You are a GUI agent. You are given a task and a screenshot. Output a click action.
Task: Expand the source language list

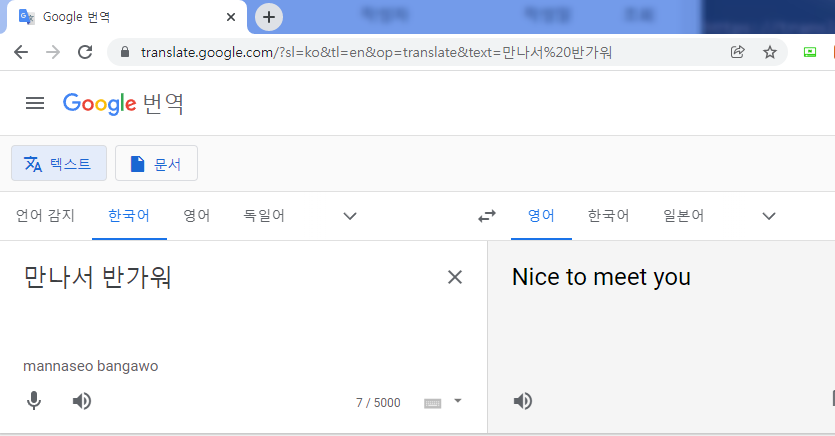pyautogui.click(x=350, y=216)
